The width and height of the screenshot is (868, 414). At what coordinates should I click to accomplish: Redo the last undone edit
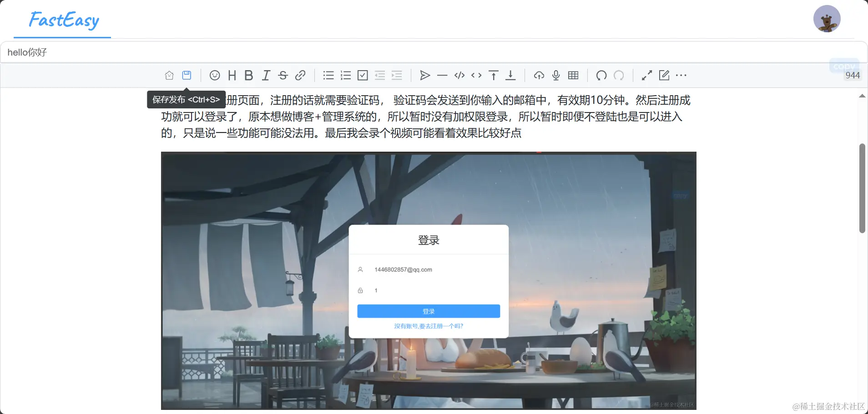pos(619,75)
